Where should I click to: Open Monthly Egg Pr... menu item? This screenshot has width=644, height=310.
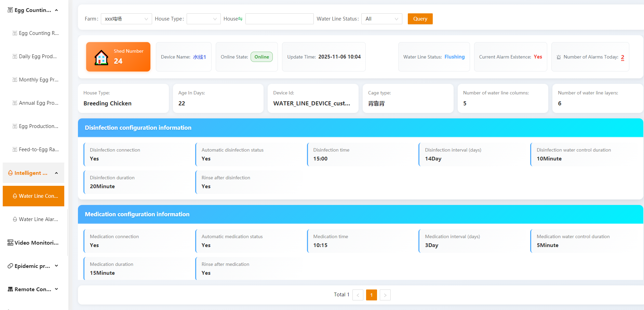pos(33,80)
